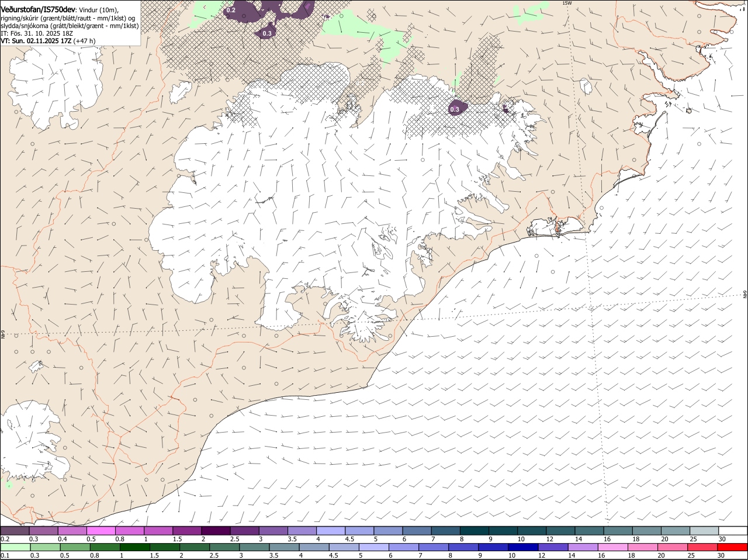Viewport: 748px width, 560px height.
Task: Click the 0.2 value label on the purple patch
Action: pyautogui.click(x=231, y=10)
